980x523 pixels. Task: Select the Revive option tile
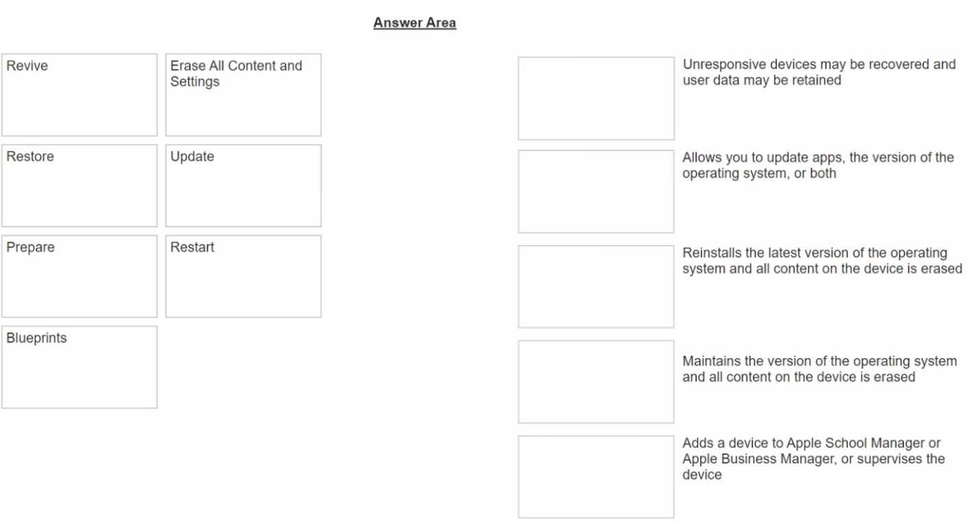point(80,95)
